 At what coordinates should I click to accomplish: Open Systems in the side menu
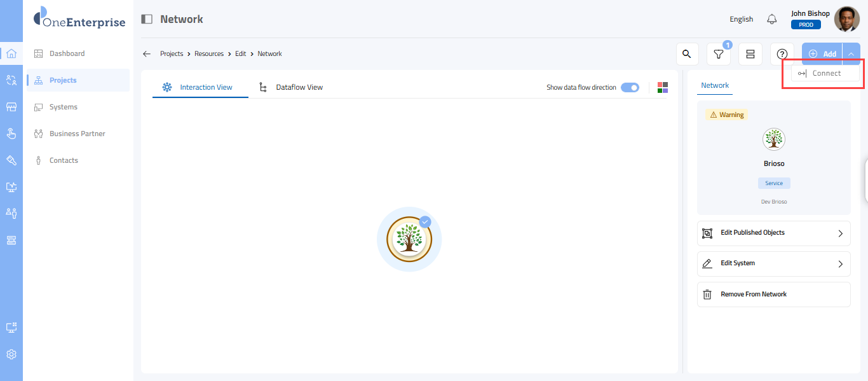tap(64, 107)
